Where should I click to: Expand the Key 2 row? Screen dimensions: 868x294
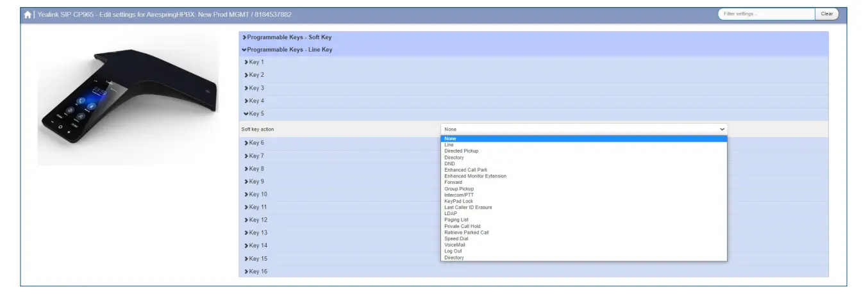pyautogui.click(x=533, y=75)
